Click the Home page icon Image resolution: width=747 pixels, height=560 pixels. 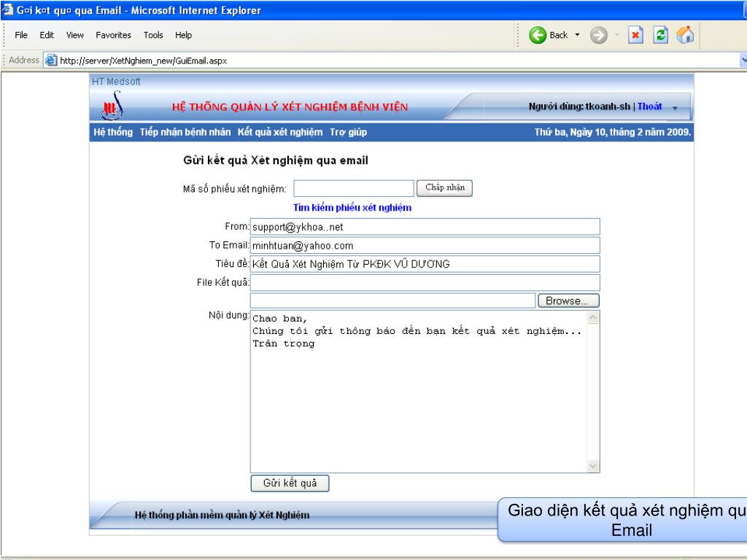click(685, 35)
